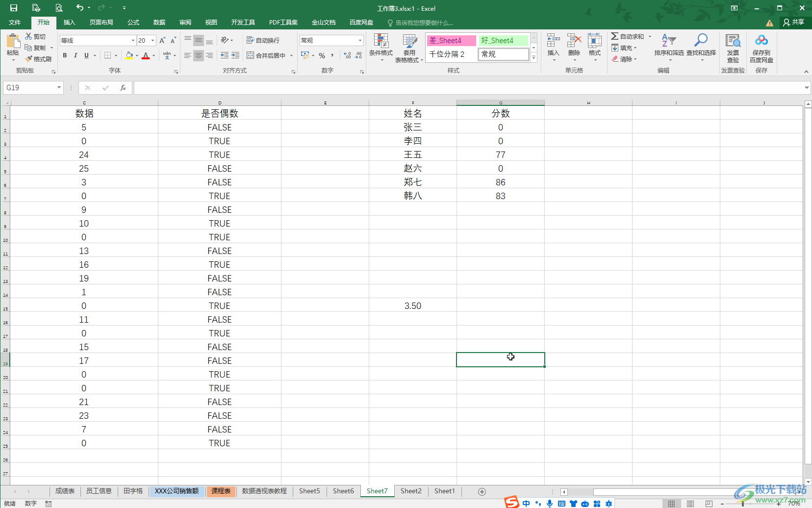Click the Delete cells icon
The width and height of the screenshot is (812, 508).
pos(574,41)
